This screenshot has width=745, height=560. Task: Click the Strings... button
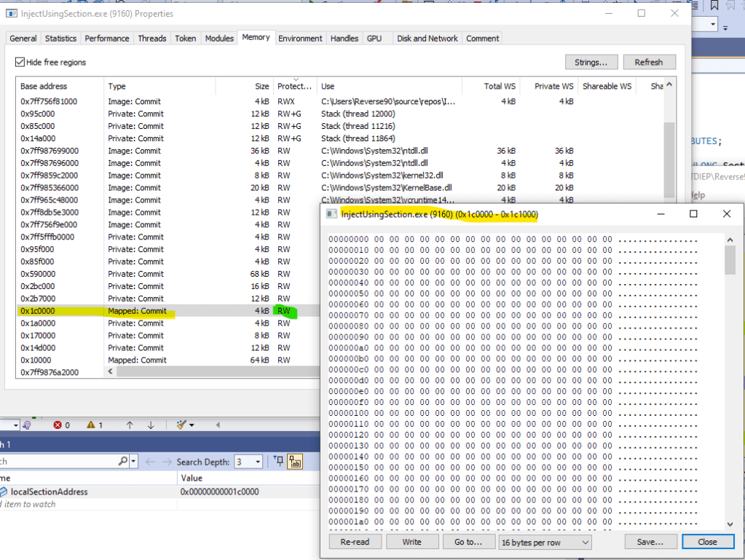click(x=591, y=63)
